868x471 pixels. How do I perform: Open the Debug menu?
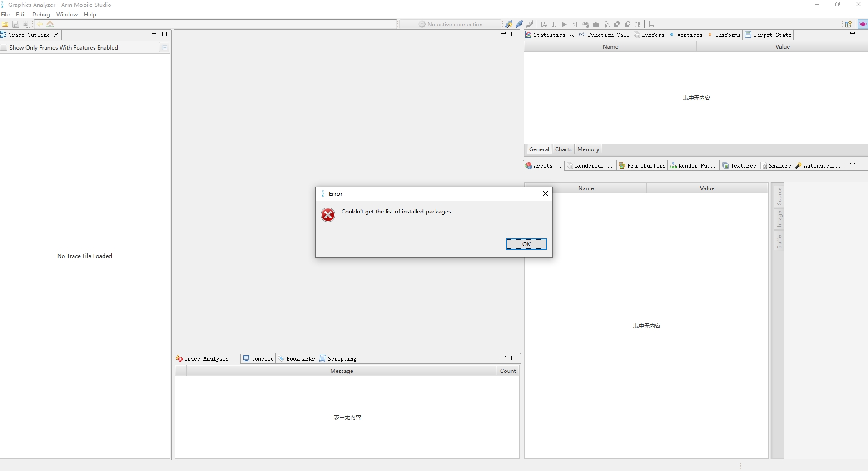(41, 15)
